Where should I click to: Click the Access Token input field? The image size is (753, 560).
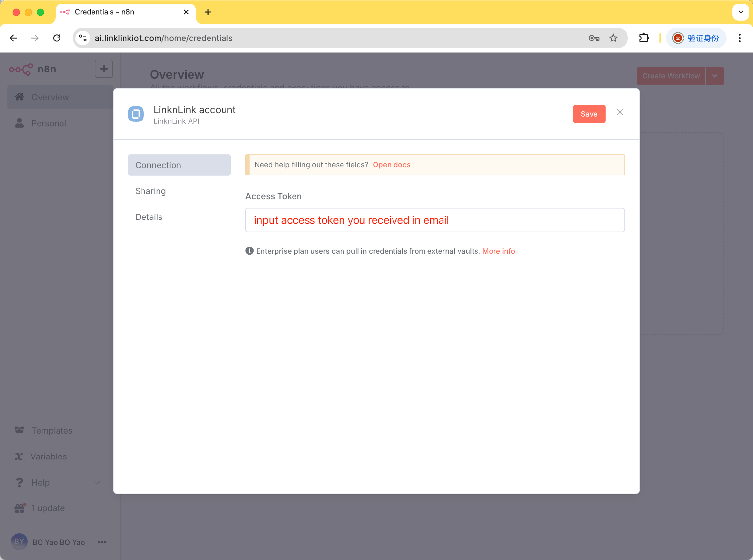(x=434, y=220)
